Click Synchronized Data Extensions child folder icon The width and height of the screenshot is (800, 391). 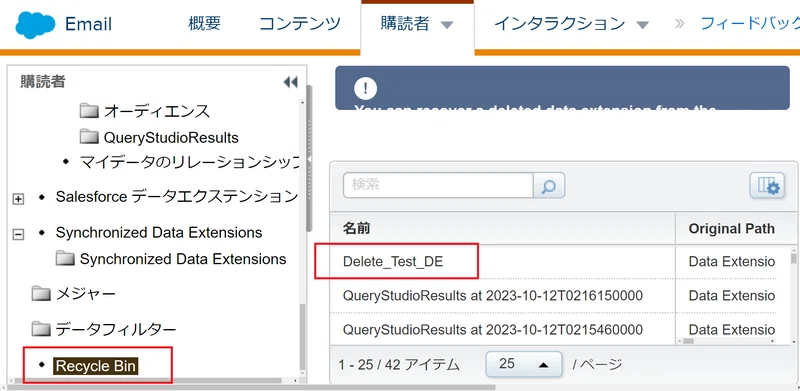click(65, 258)
